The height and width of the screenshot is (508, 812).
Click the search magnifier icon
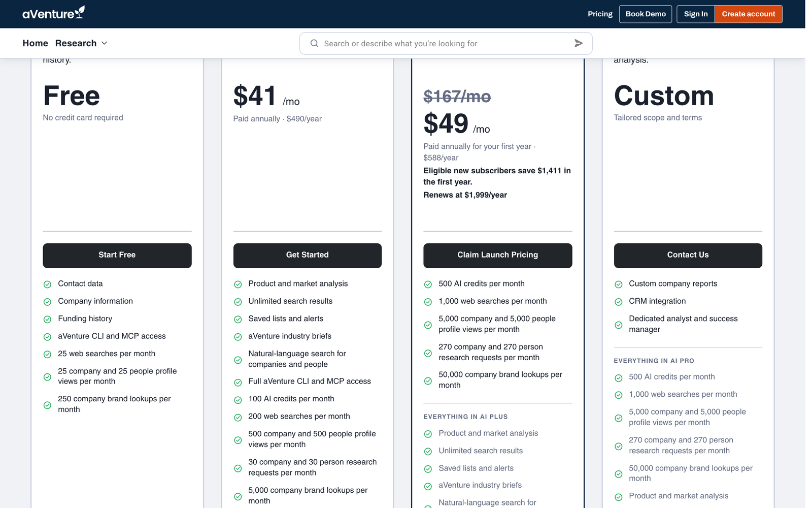point(314,43)
